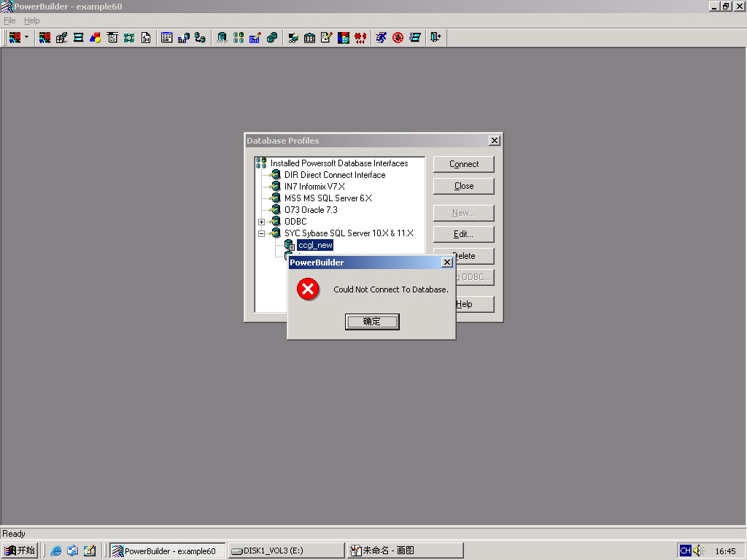Open the File menu
The image size is (747, 560).
pos(9,20)
